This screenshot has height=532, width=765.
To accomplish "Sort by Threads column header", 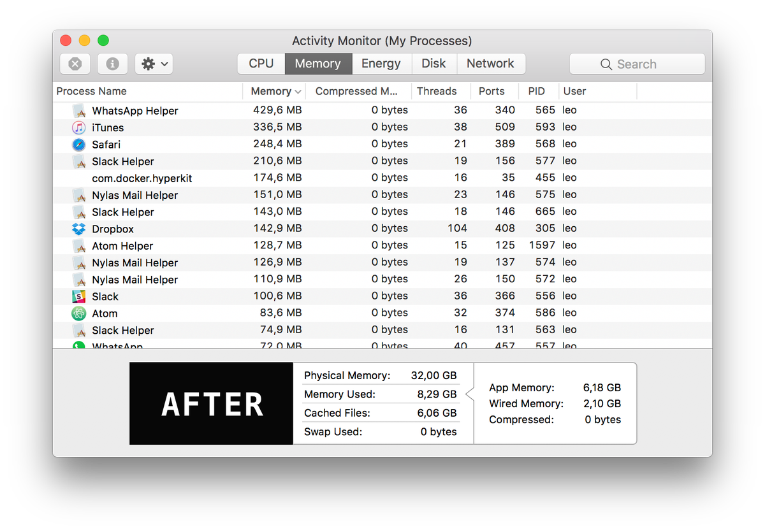I will [441, 91].
